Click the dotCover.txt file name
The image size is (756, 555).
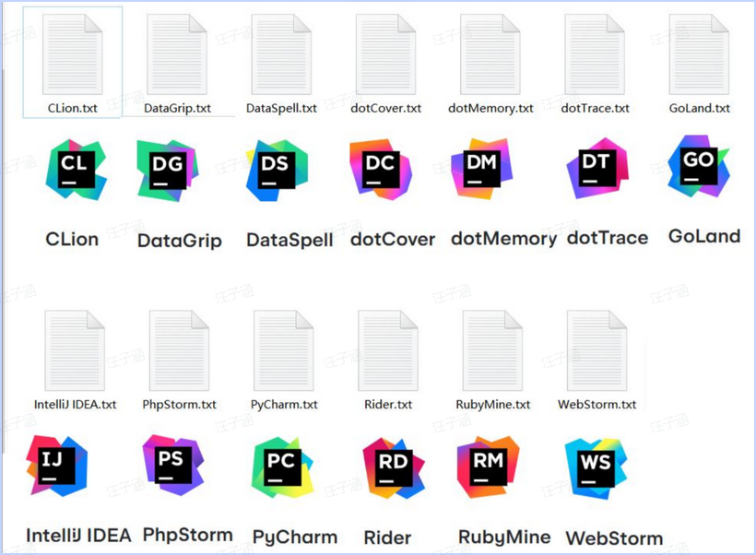[x=385, y=108]
